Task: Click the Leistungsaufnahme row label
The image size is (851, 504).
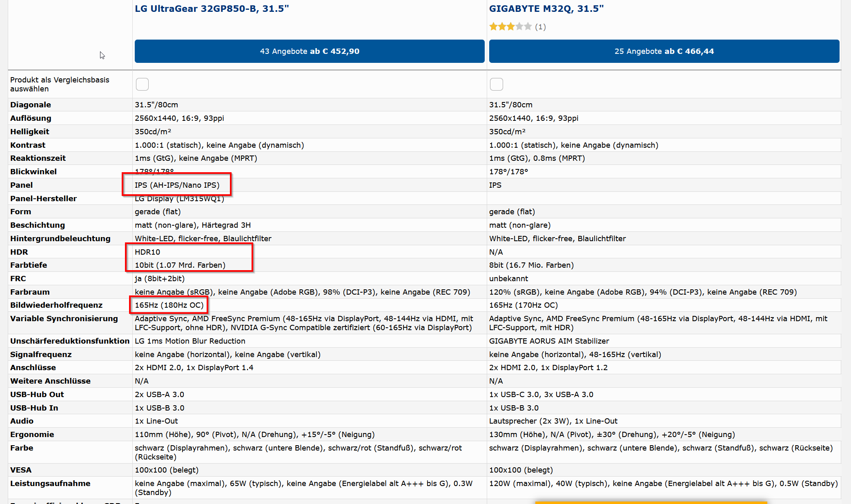Action: coord(50,483)
